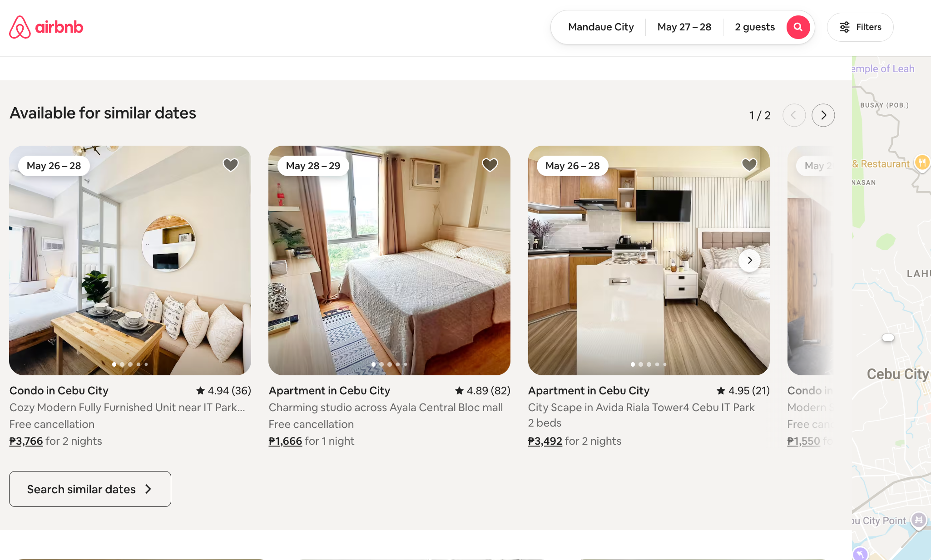The height and width of the screenshot is (560, 931).
Task: Show next photo of Avida Riala apartment
Action: (x=750, y=260)
